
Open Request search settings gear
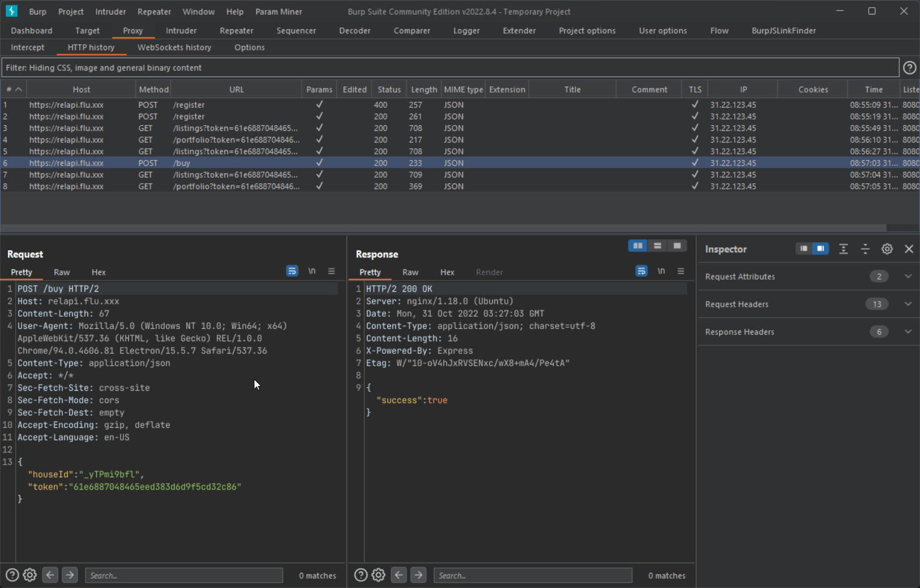(x=30, y=575)
